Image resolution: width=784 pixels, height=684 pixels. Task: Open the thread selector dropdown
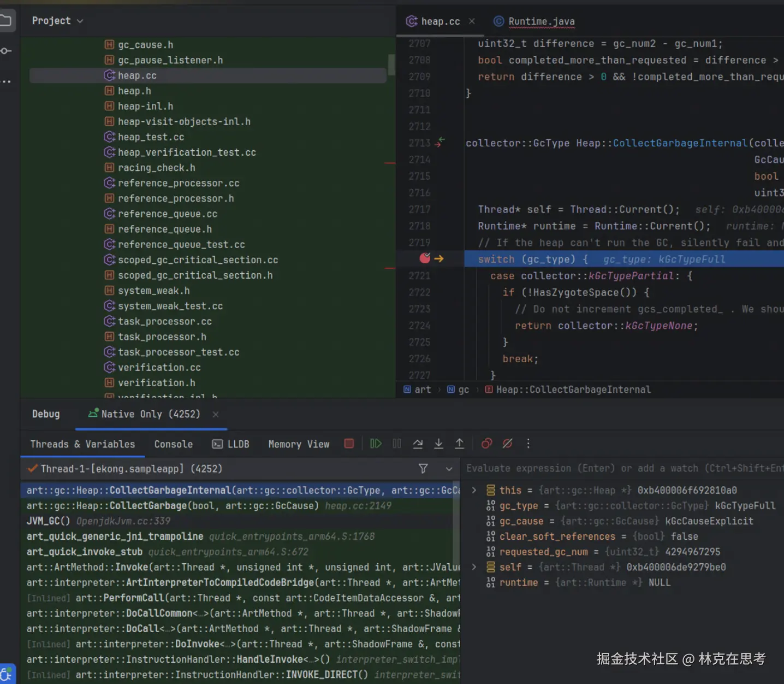pos(449,469)
